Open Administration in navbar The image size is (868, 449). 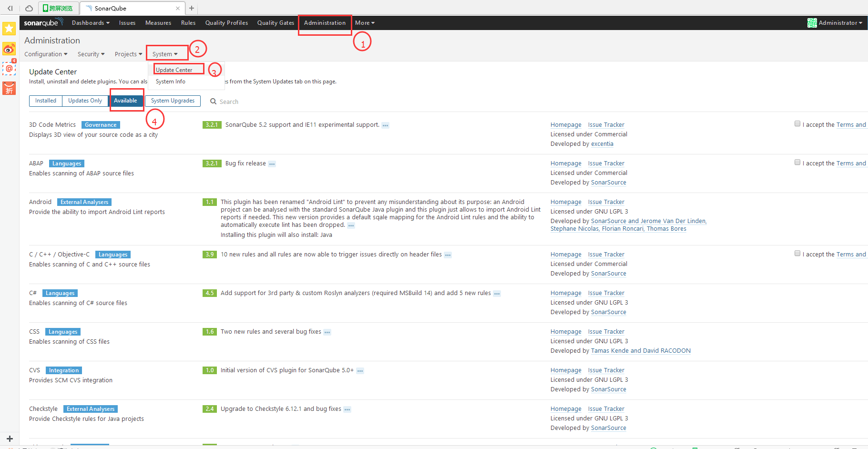325,23
